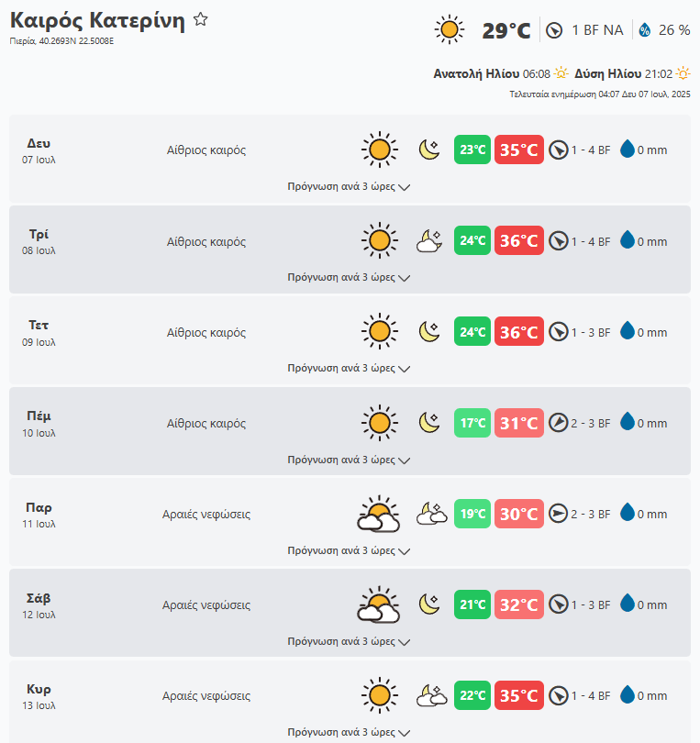Screen dimensions: 700x743
Task: Click the sunrise icon after 06:08
Action: tap(561, 73)
